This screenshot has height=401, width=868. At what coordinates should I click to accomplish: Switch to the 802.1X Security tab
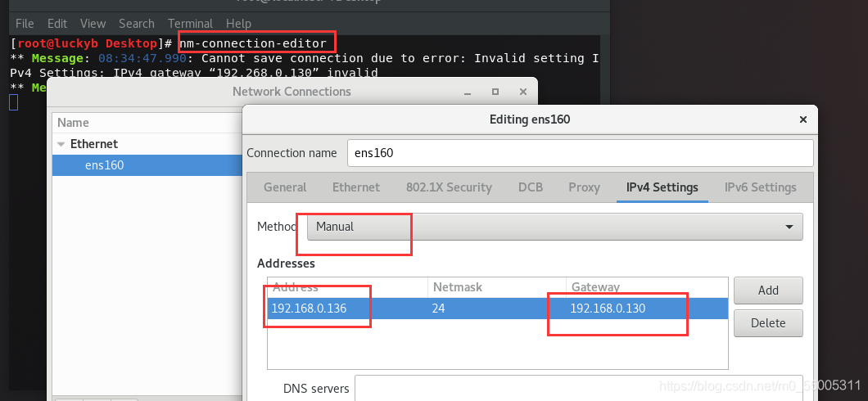(449, 187)
